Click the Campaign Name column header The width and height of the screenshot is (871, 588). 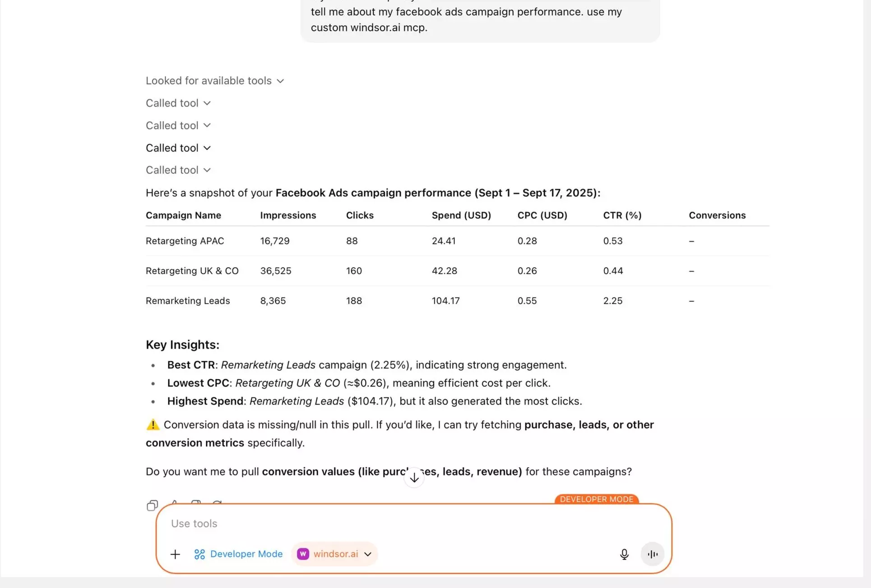pyautogui.click(x=183, y=216)
